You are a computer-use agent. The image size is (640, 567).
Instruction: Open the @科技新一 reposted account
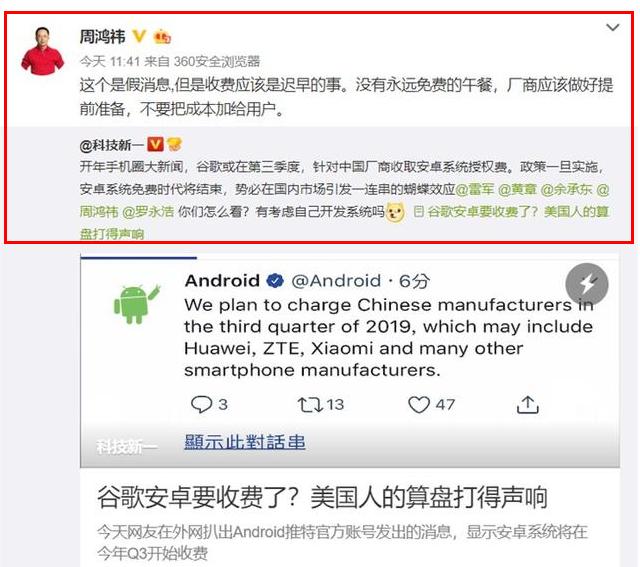click(111, 145)
